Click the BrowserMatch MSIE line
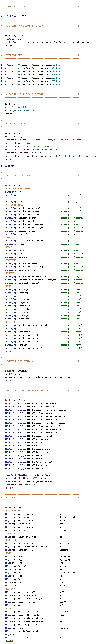The image size is (100, 644). [x=30, y=481]
